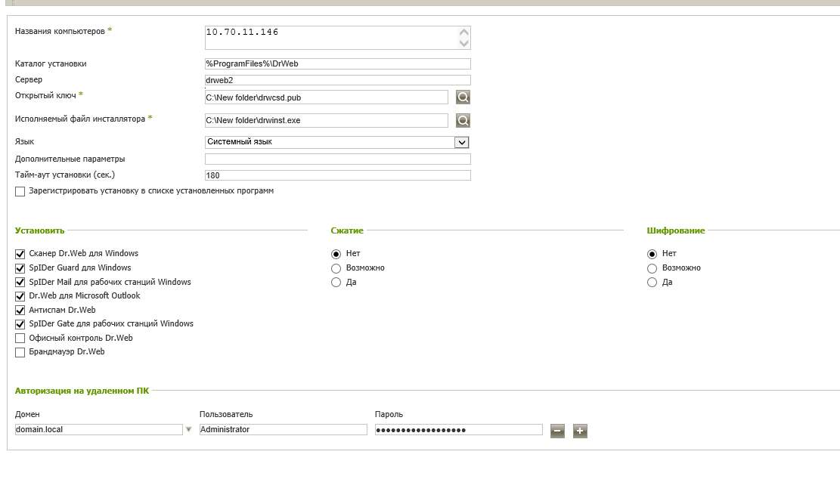Enable registering installation in installed programs list
This screenshot has height=504, width=840.
click(20, 191)
